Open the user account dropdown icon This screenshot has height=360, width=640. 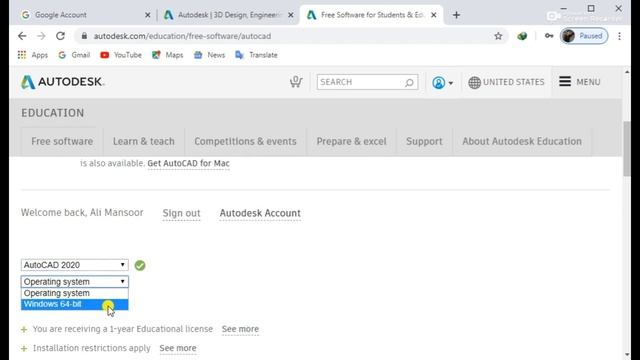point(442,82)
